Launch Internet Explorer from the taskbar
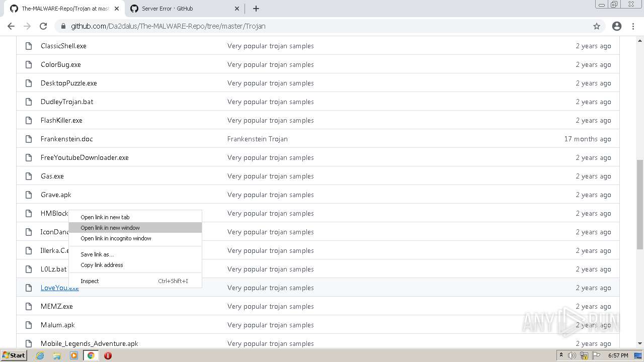The width and height of the screenshot is (644, 362). pos(40,355)
